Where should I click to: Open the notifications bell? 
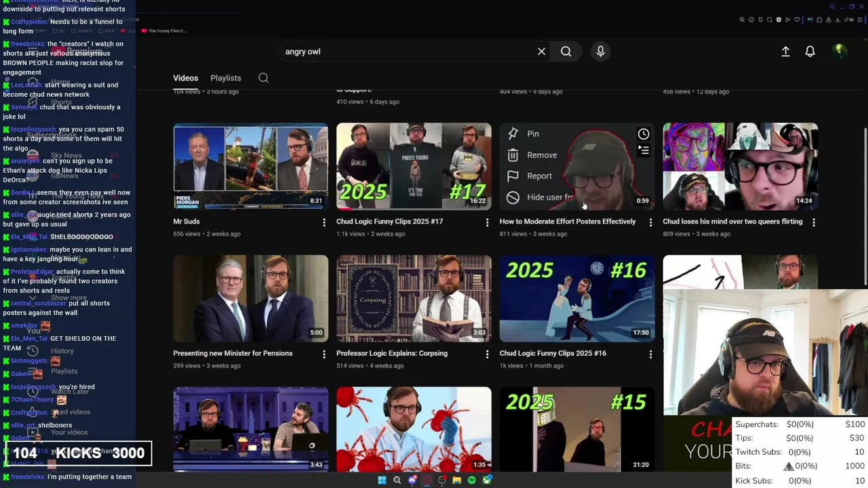(x=810, y=52)
